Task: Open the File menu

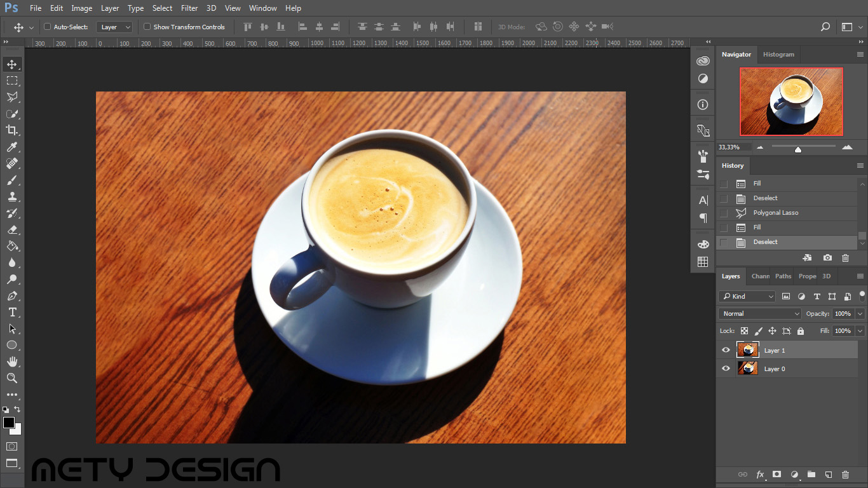Action: pyautogui.click(x=36, y=8)
